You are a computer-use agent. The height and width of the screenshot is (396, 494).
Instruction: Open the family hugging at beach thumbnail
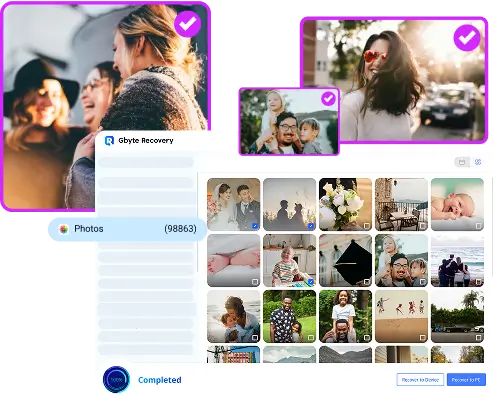point(457,260)
